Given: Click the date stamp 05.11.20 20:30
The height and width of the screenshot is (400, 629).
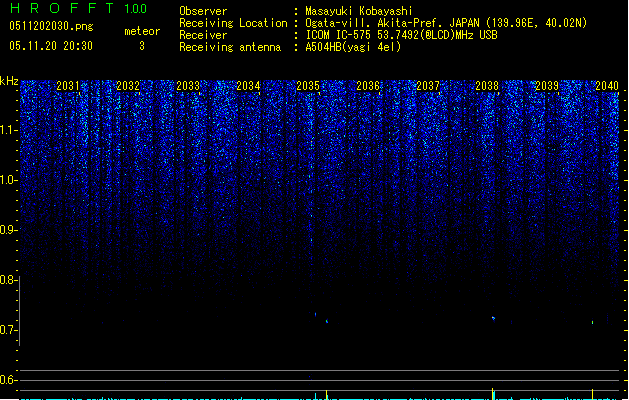Looking at the screenshot, I should click(x=51, y=46).
